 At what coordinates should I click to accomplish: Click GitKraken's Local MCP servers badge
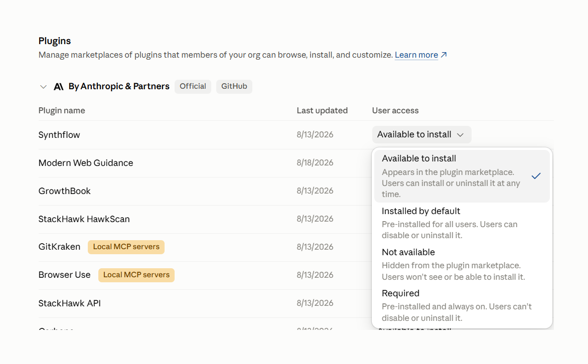[126, 247]
